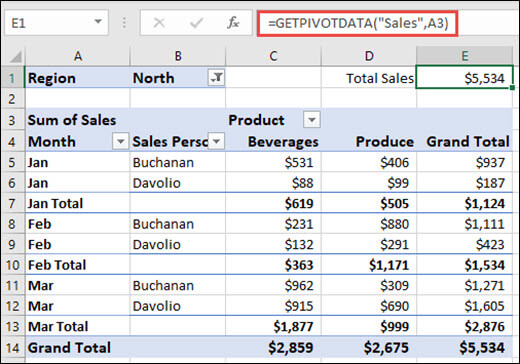Select Davolio in the Feb row
520x364 pixels.
pyautogui.click(x=178, y=244)
